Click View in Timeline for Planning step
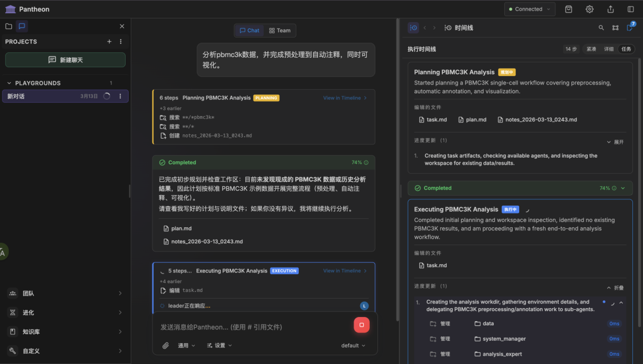The width and height of the screenshot is (643, 364). pyautogui.click(x=345, y=98)
